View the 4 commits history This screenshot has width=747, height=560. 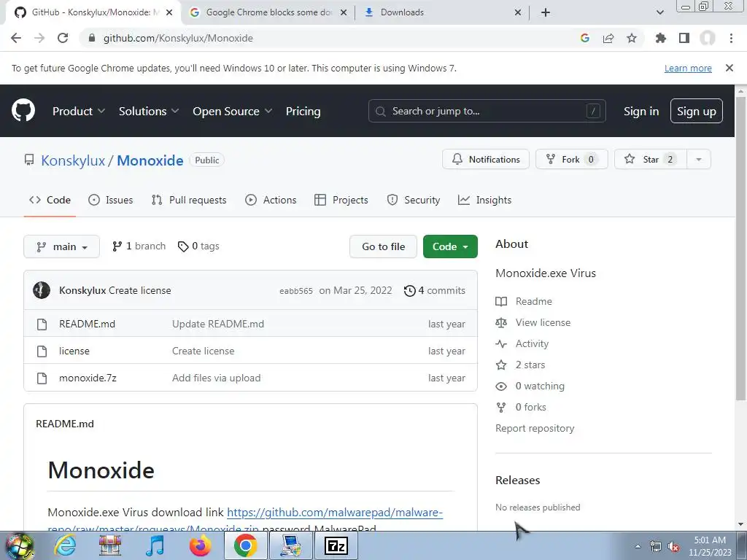(x=435, y=290)
